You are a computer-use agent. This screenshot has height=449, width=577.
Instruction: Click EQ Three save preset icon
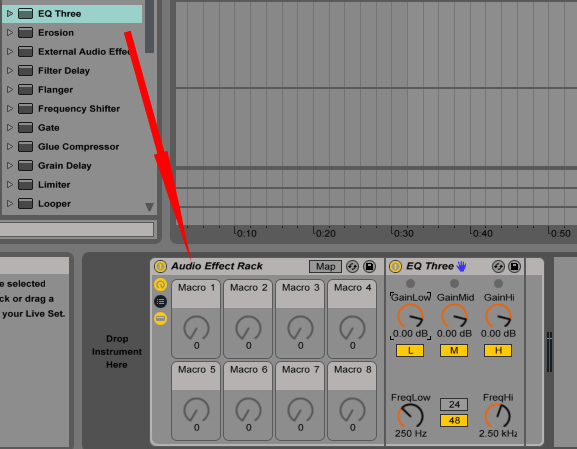[514, 266]
